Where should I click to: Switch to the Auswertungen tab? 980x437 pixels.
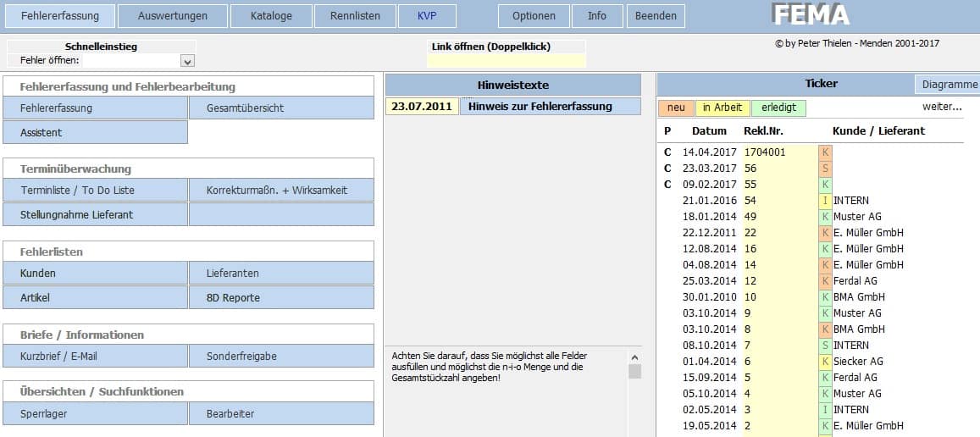[x=172, y=16]
